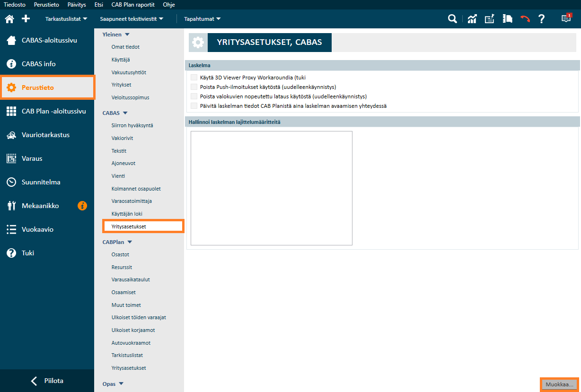Open the Päivitys menu

coord(77,5)
